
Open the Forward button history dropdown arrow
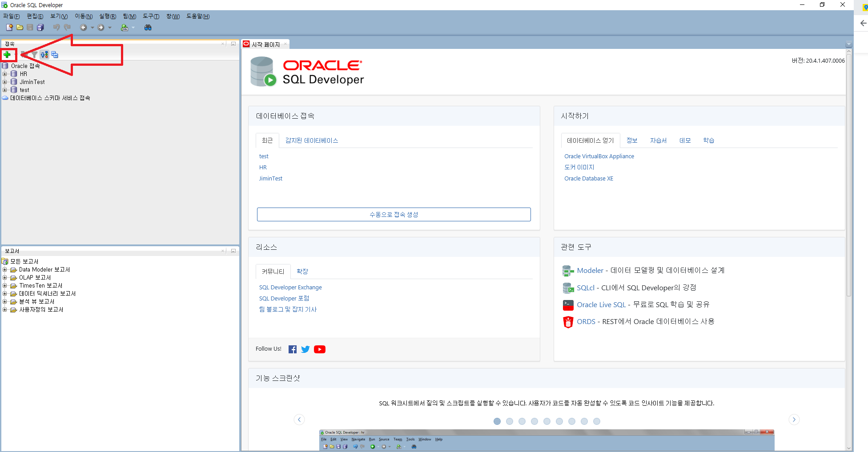[110, 28]
